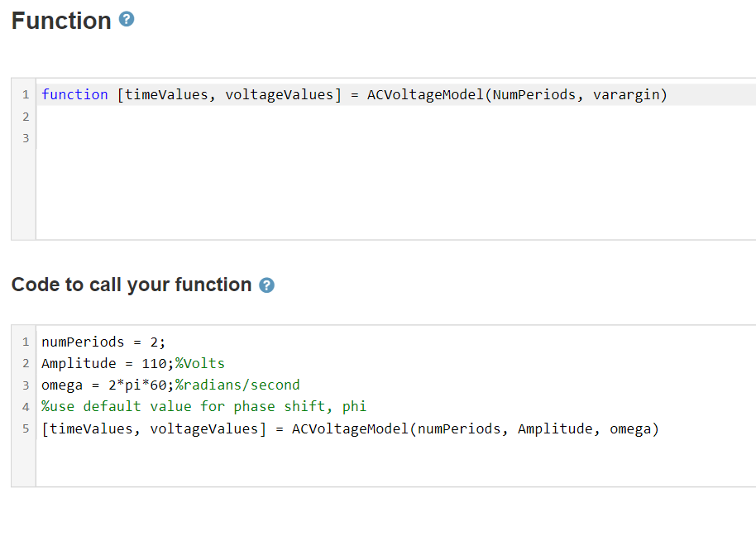
Task: Click the numPeriods = 2; line
Action: point(103,342)
